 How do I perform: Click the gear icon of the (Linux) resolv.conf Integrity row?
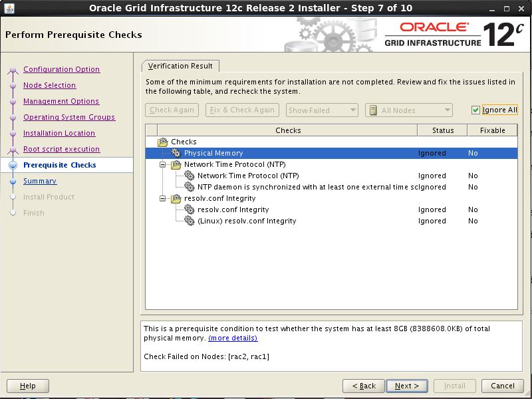[189, 221]
